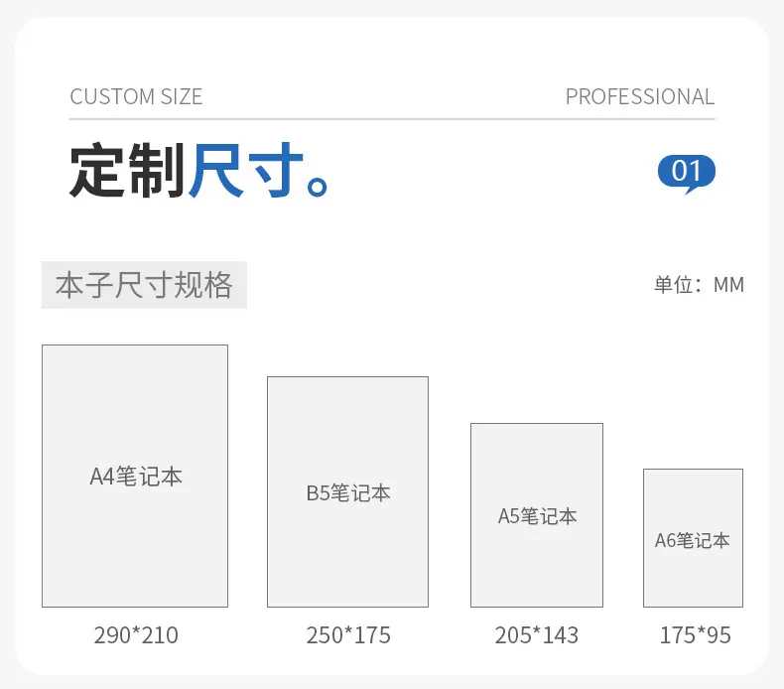Click the PROFESSIONAL header text
Screen dimensions: 784x689
coord(640,96)
